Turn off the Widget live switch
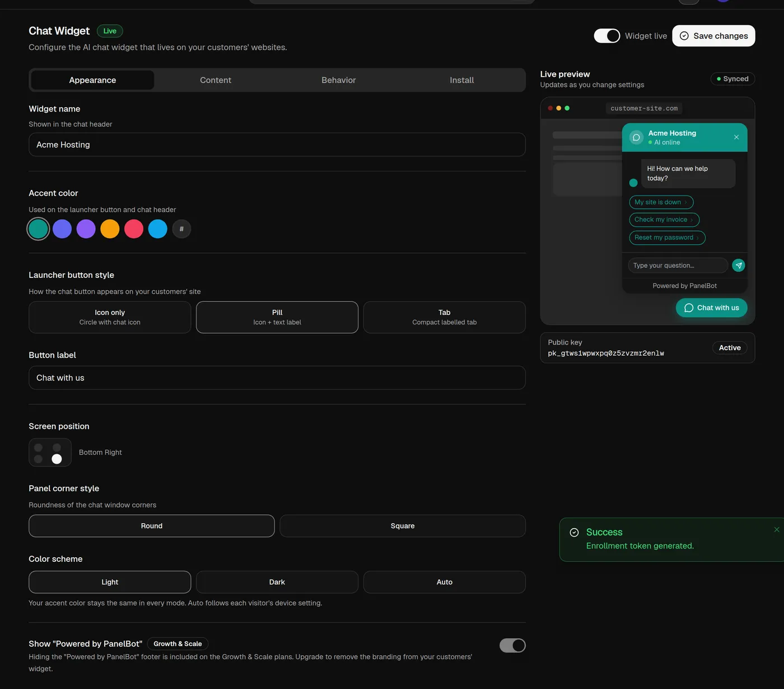Viewport: 784px width, 689px height. pos(607,36)
